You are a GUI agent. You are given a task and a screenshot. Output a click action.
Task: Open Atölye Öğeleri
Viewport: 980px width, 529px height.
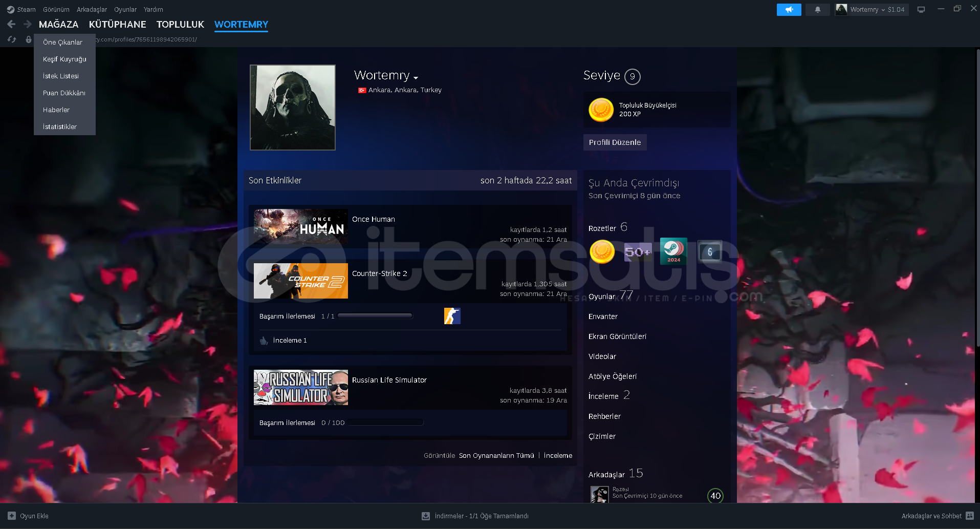[613, 376]
